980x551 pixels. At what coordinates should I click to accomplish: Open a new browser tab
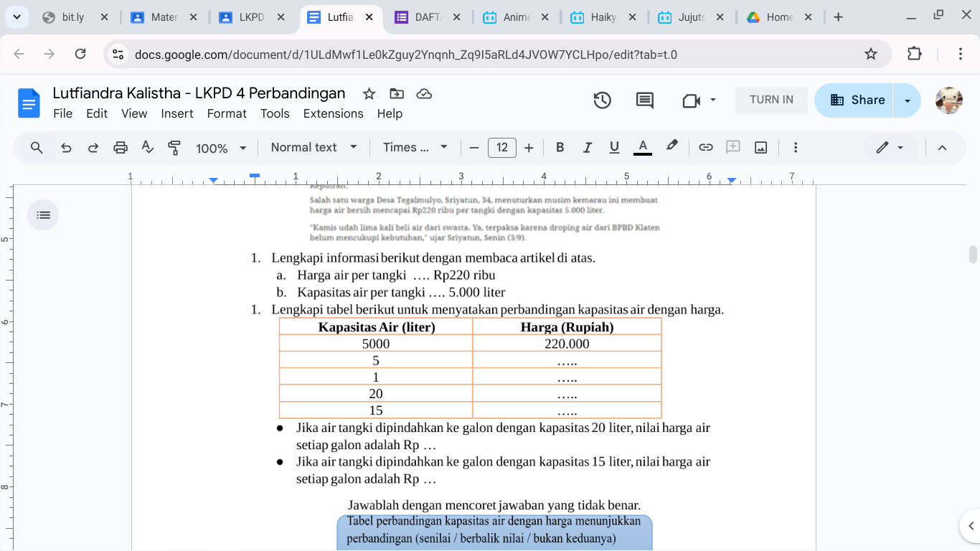click(x=838, y=17)
